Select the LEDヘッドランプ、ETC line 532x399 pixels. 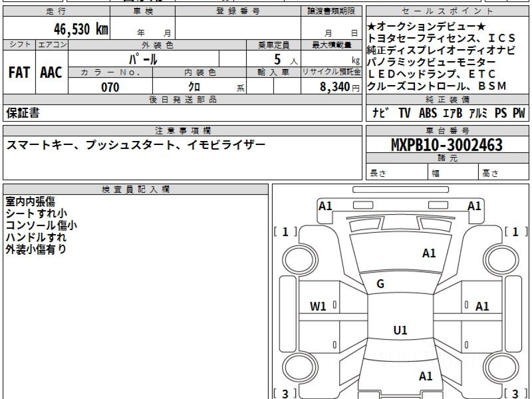click(x=432, y=74)
